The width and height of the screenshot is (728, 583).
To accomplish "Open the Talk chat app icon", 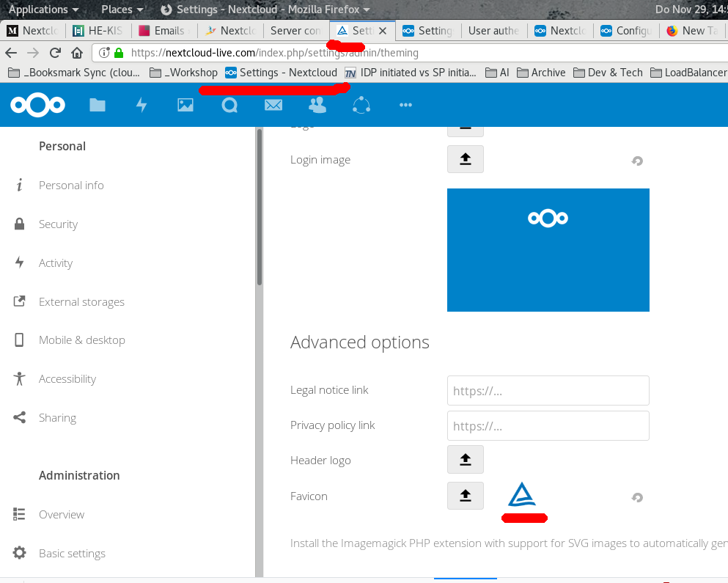I will (229, 105).
